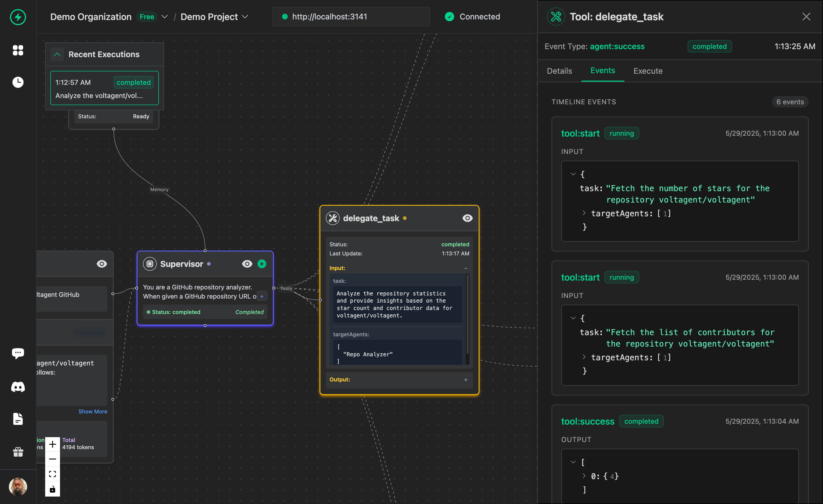The width and height of the screenshot is (823, 504).
Task: Click the "Repo Analyzer" targetAgents value
Action: point(368,354)
